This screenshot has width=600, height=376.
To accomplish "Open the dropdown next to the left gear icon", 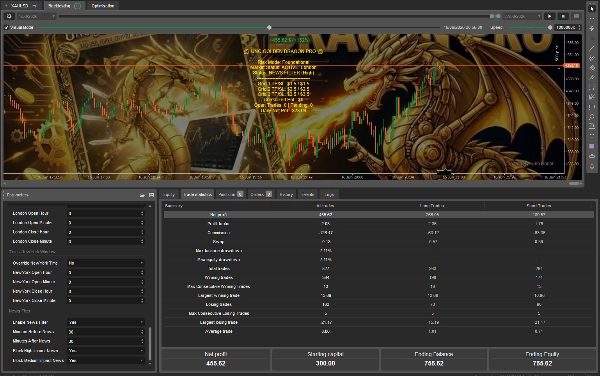I will pos(36,16).
